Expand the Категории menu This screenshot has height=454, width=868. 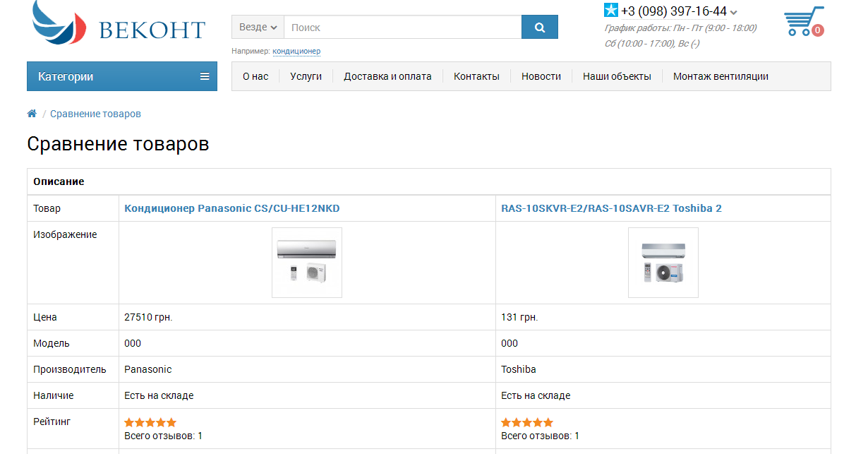coord(122,76)
